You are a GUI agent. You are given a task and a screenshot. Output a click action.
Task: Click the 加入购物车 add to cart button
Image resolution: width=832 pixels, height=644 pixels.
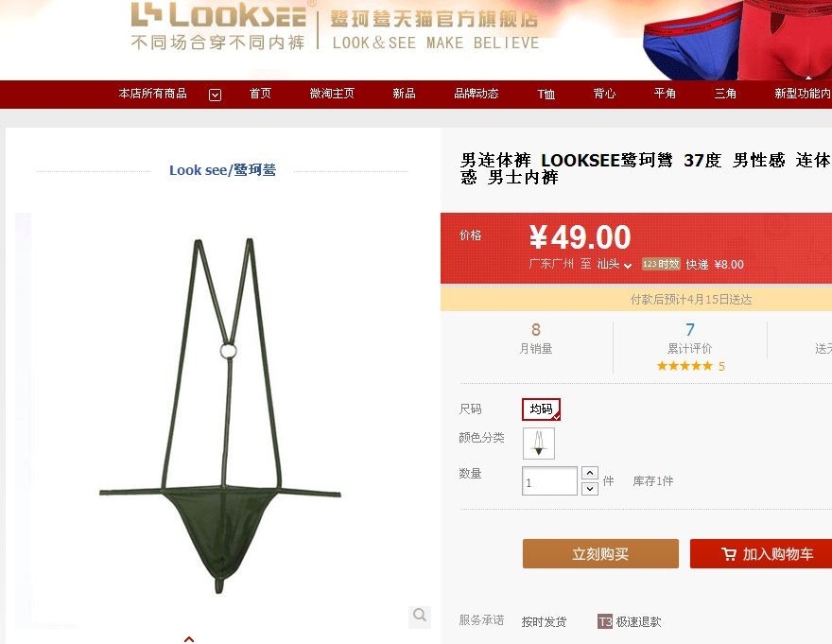click(x=761, y=554)
